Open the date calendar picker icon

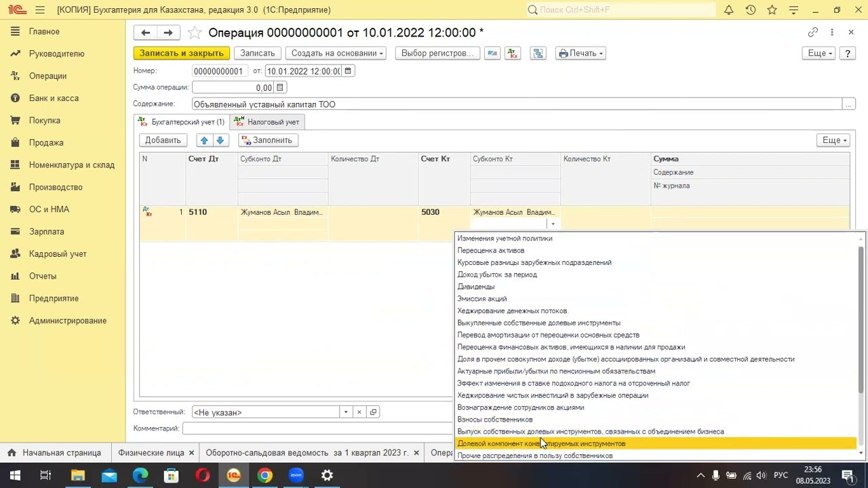click(x=348, y=71)
